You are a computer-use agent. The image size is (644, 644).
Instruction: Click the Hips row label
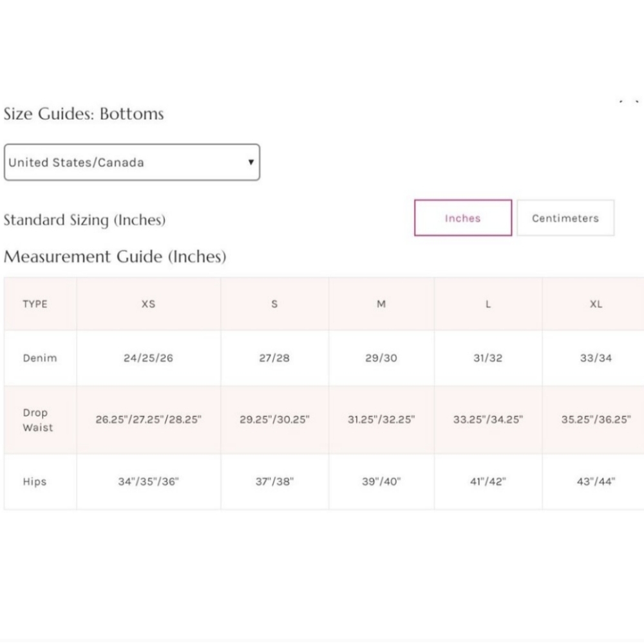35,482
